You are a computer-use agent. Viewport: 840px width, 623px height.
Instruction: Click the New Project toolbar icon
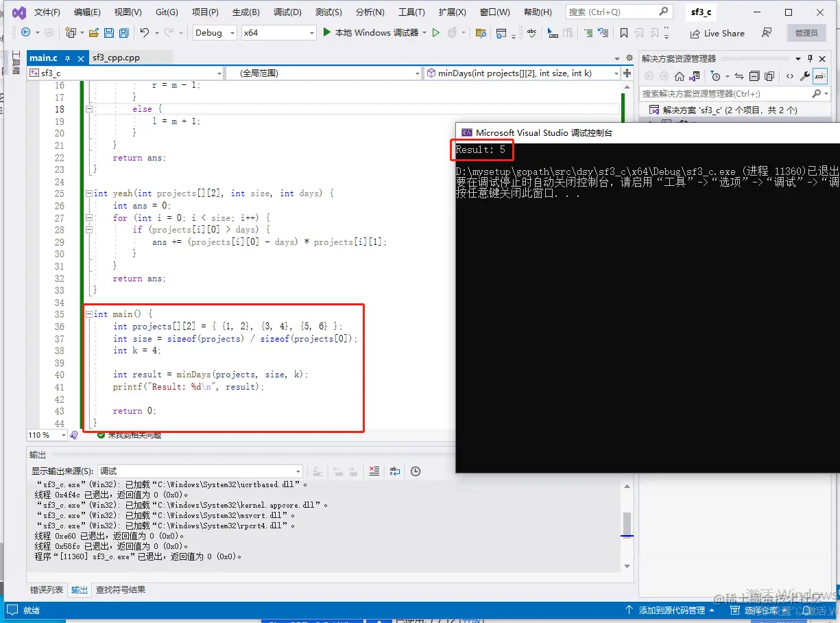tap(70, 32)
